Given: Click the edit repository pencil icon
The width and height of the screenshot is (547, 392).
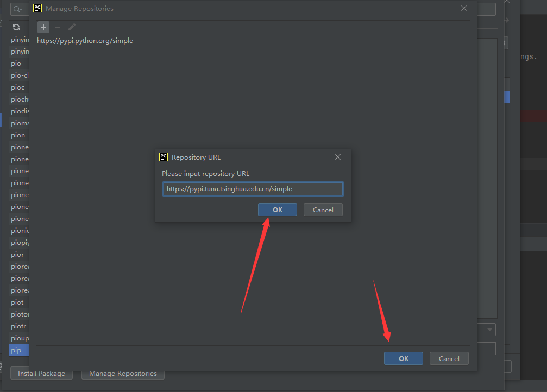Looking at the screenshot, I should 72,27.
